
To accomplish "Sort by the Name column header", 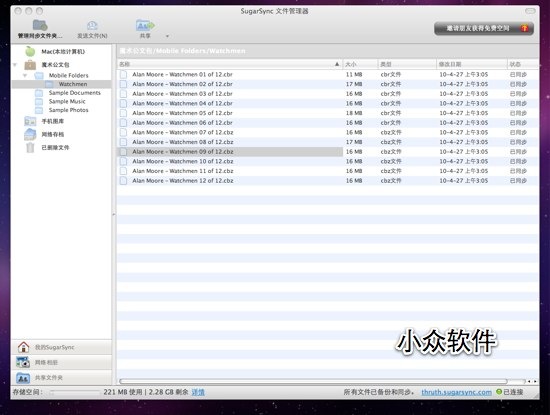I will tap(230, 64).
